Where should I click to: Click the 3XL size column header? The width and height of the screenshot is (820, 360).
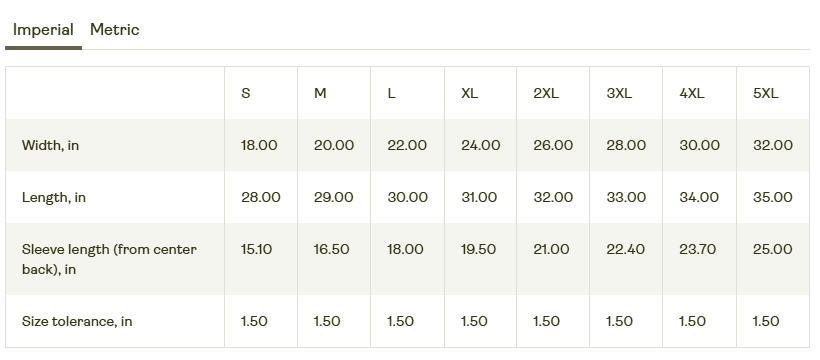click(x=619, y=93)
